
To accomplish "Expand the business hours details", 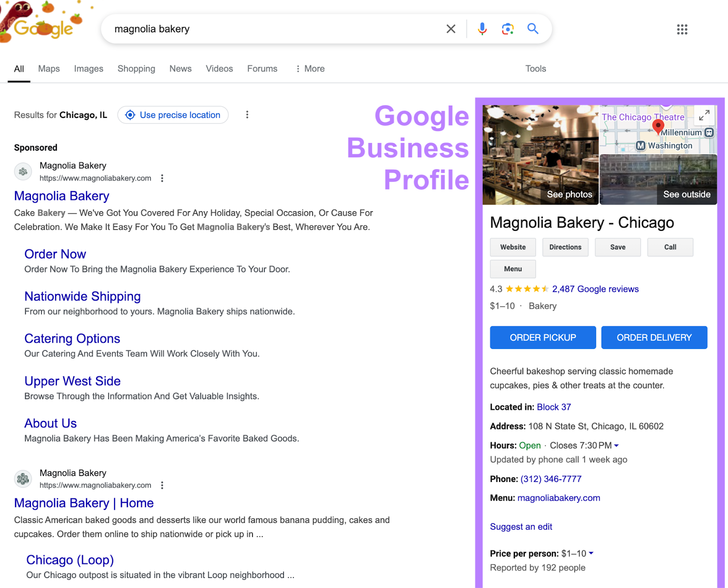I will pyautogui.click(x=617, y=446).
